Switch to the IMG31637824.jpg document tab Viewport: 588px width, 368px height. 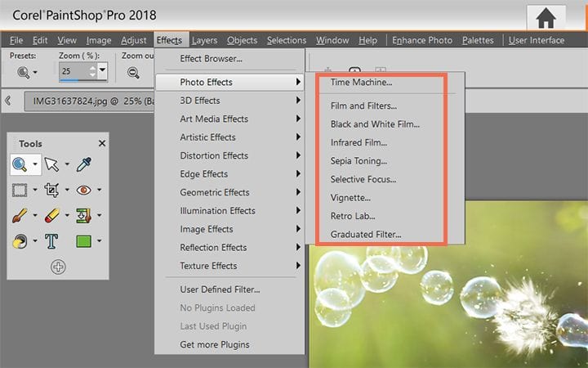point(89,101)
